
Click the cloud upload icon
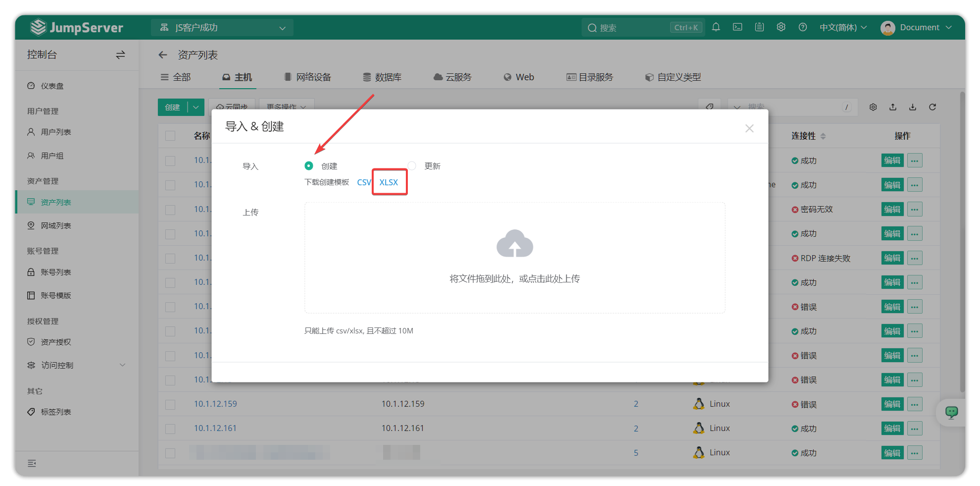[514, 244]
